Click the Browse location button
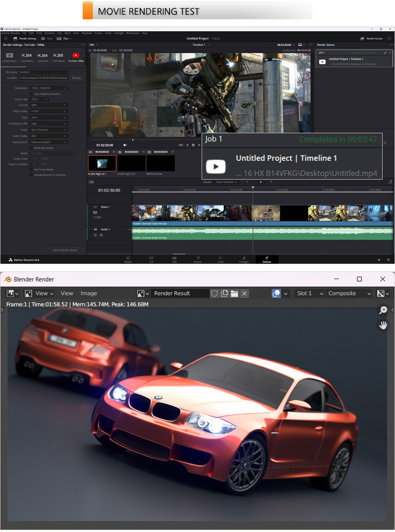 point(77,78)
